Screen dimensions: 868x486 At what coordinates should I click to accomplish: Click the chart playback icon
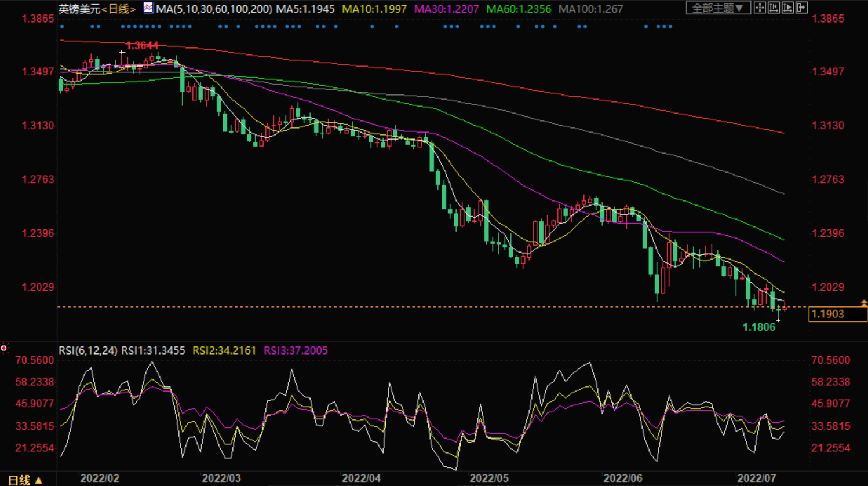pyautogui.click(x=787, y=8)
